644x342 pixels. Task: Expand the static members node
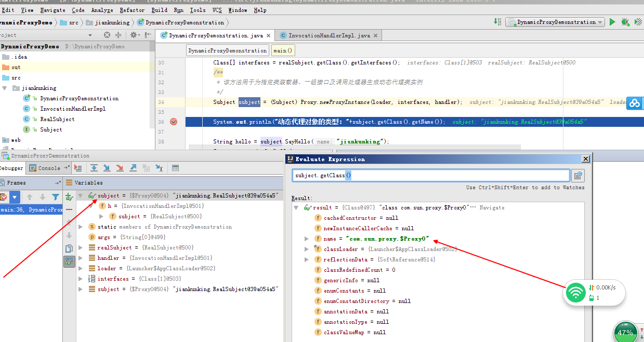pyautogui.click(x=81, y=227)
